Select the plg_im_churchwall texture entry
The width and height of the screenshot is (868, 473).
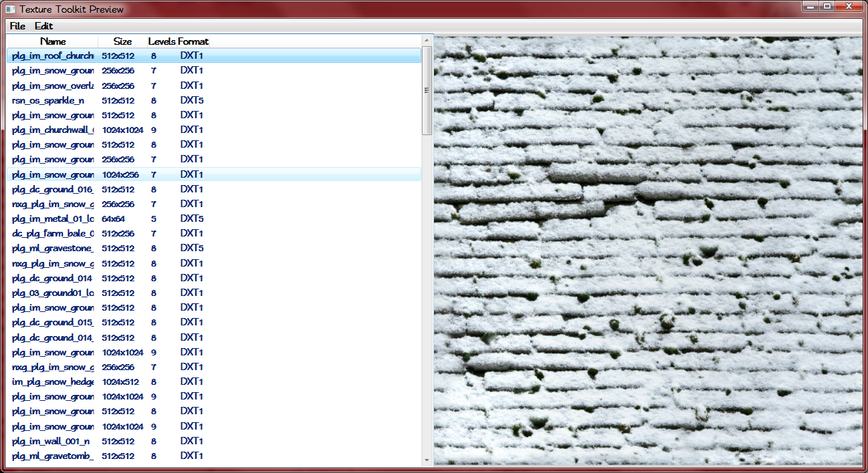pyautogui.click(x=53, y=130)
